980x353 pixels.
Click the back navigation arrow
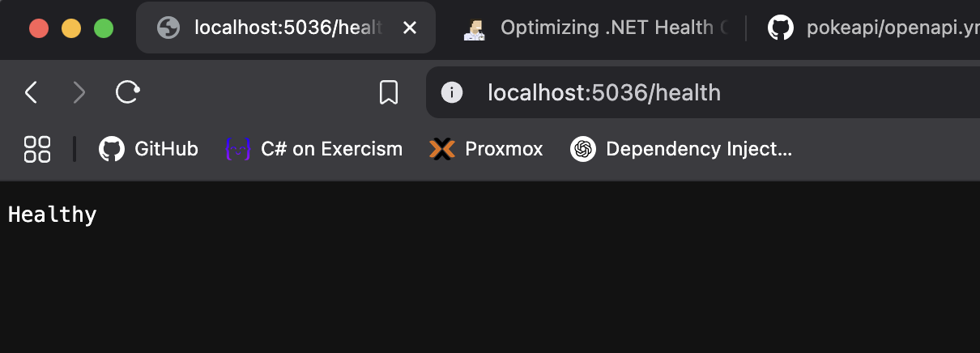[31, 93]
